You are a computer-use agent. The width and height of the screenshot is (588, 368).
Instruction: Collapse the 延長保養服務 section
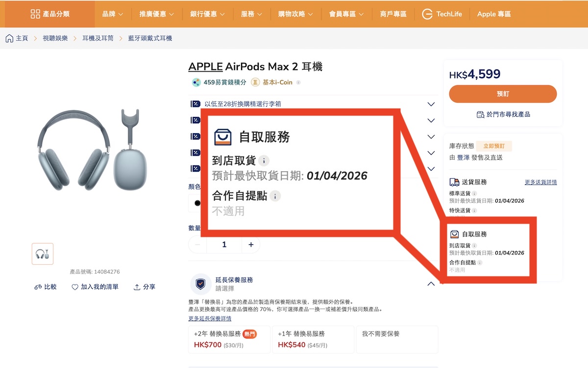pos(431,284)
